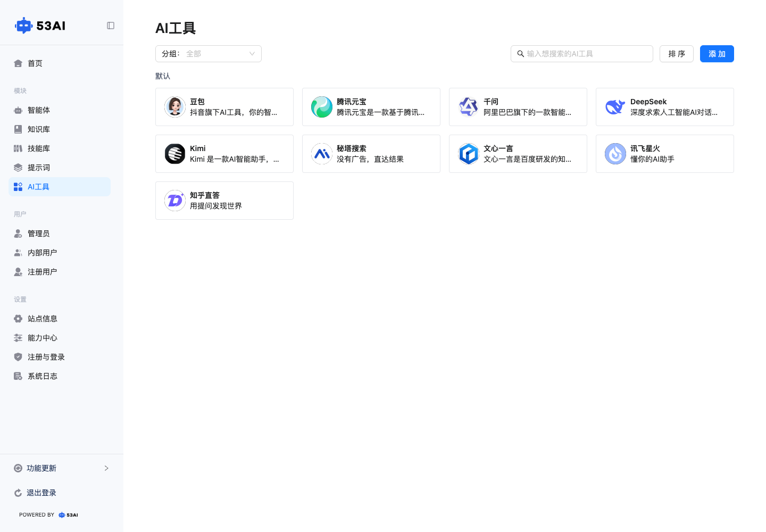766x532 pixels.
Task: Click the 文心一言 card title text
Action: (498, 148)
